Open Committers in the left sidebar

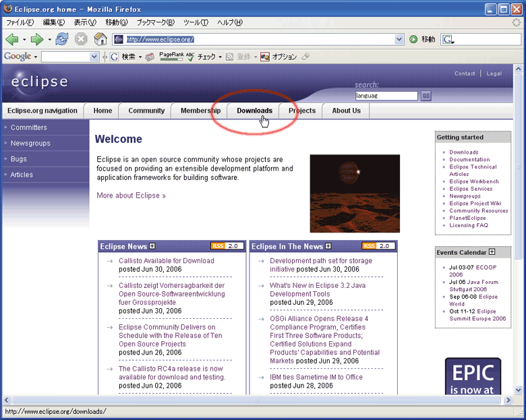(29, 127)
